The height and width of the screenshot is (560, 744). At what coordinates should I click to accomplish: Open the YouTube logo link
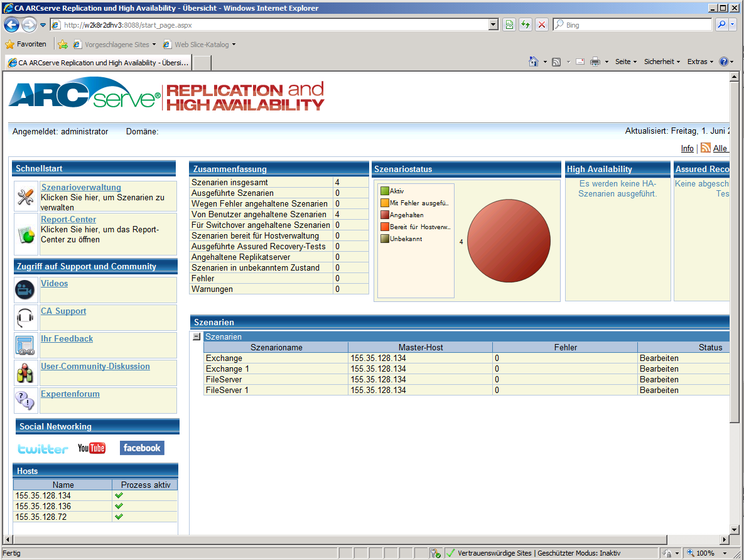(x=92, y=448)
